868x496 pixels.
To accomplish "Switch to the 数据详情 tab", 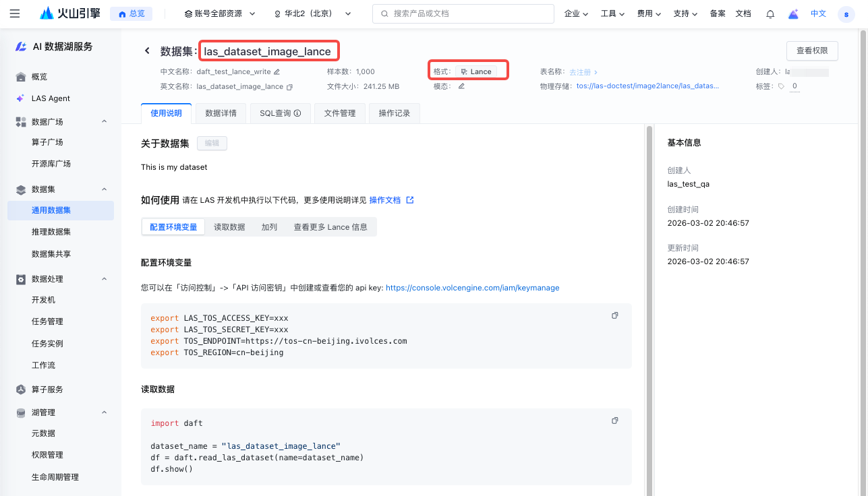I will (221, 113).
